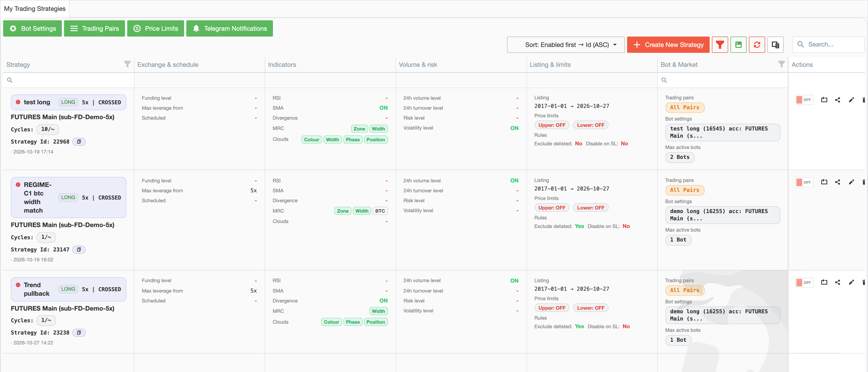Viewport: 868px width, 372px height.
Task: Click test long (16545) bot settings chip
Action: (x=723, y=132)
